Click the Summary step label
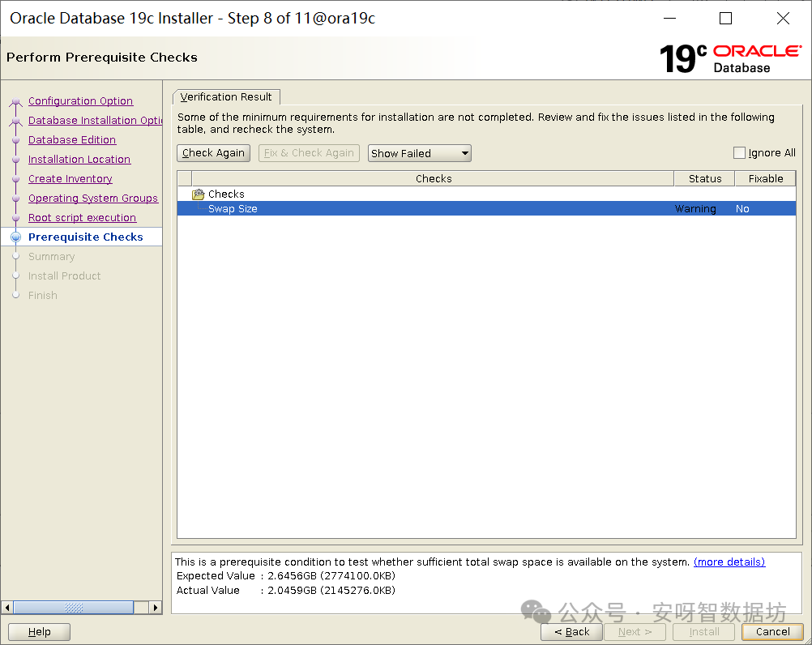Image resolution: width=812 pixels, height=645 pixels. pos(51,256)
